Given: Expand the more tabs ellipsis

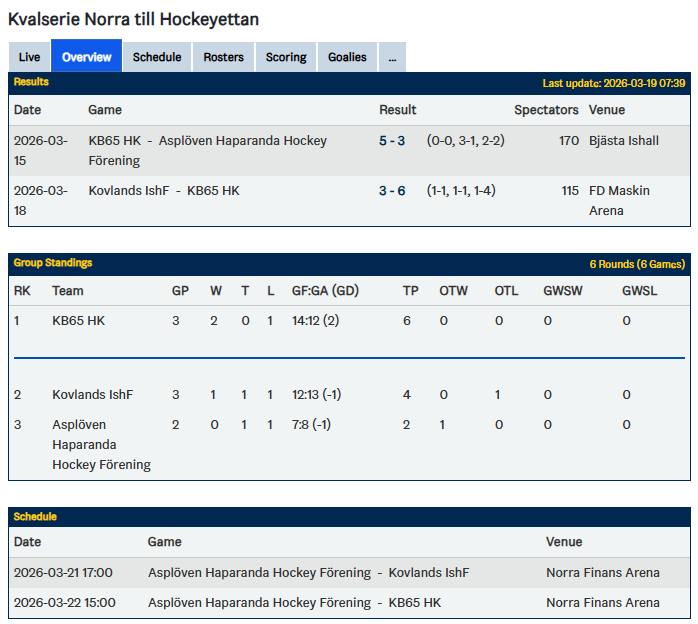Looking at the screenshot, I should pyautogui.click(x=392, y=57).
